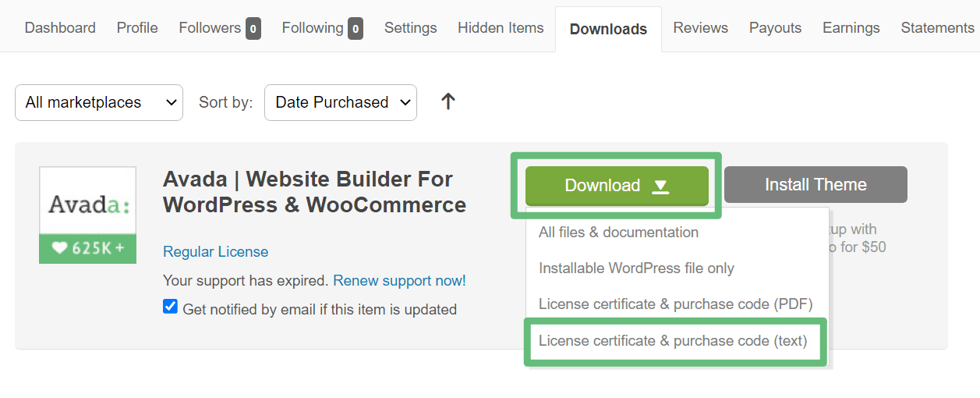
Task: Select License certificate & purchase code (PDF)
Action: point(675,304)
